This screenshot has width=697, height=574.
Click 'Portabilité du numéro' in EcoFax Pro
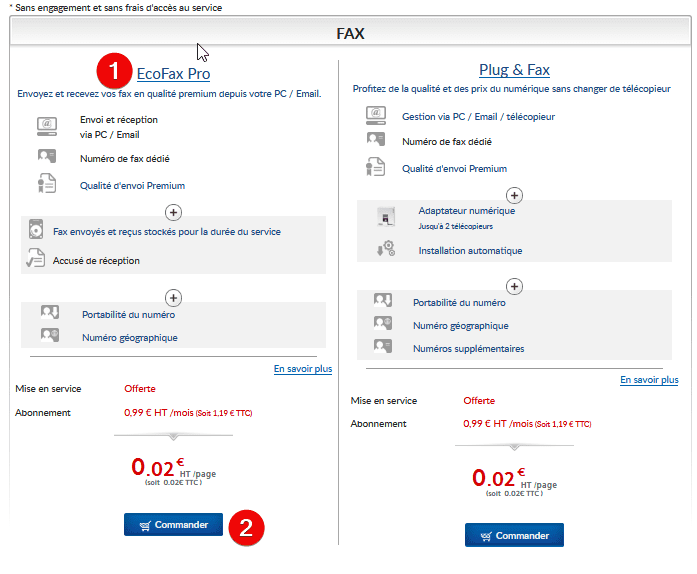(128, 315)
